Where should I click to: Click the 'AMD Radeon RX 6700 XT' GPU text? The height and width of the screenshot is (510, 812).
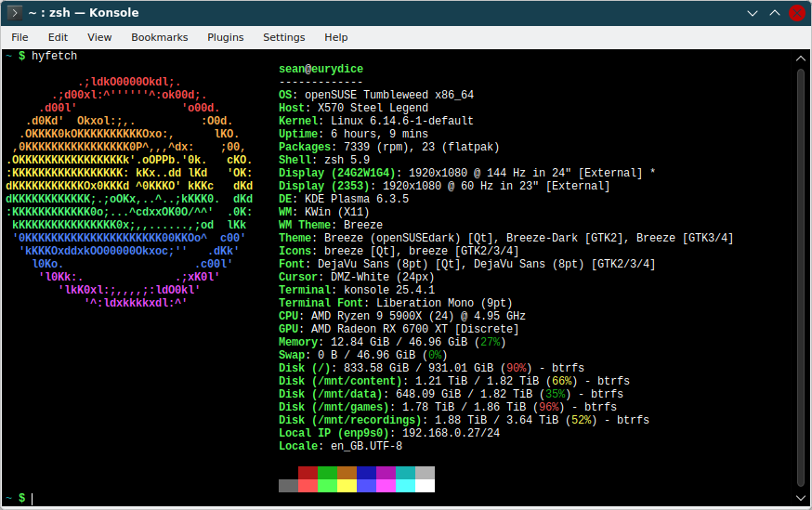[379, 329]
